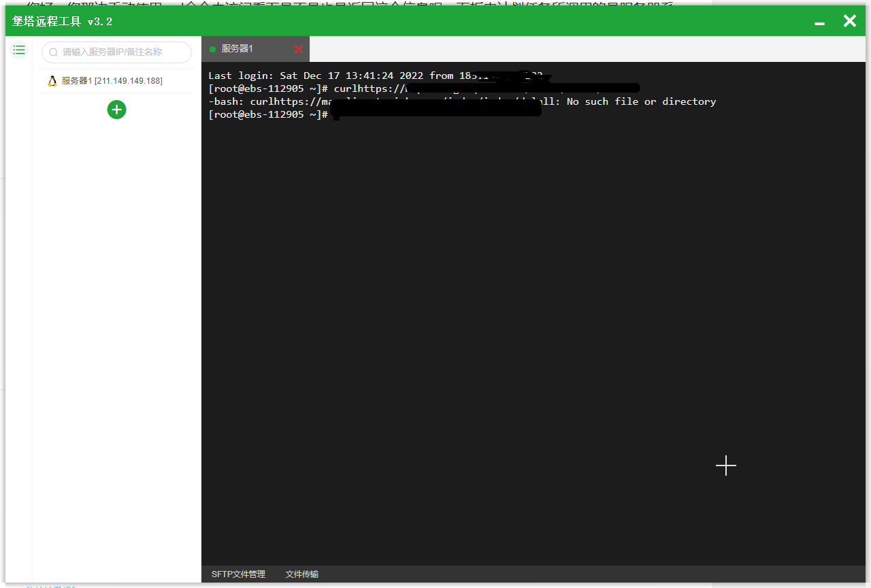Toggle the server list menu icon
Image resolution: width=871 pixels, height=588 pixels.
pyautogui.click(x=19, y=50)
